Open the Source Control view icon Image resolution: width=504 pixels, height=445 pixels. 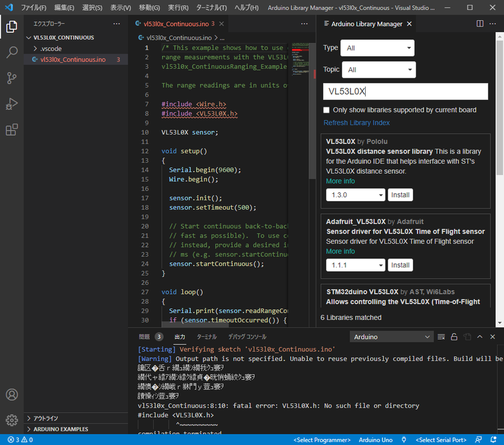11,78
